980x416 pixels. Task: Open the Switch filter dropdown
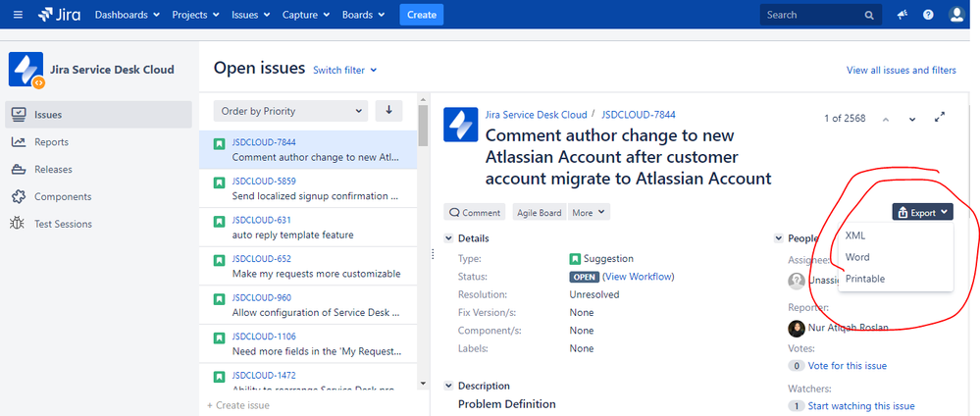pyautogui.click(x=345, y=70)
